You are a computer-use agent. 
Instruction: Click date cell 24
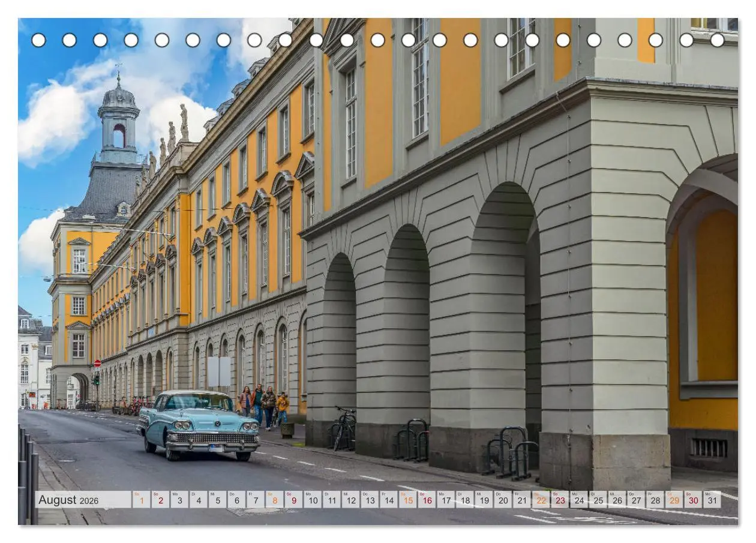pyautogui.click(x=579, y=500)
